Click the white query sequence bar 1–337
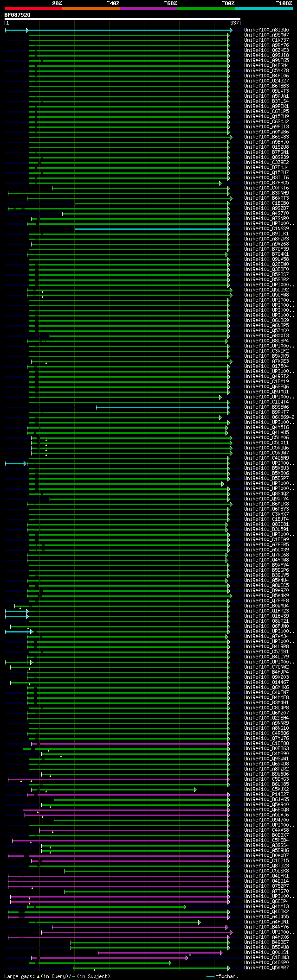Image resolution: width=297 pixels, height=980 pixels. pos(123,19)
